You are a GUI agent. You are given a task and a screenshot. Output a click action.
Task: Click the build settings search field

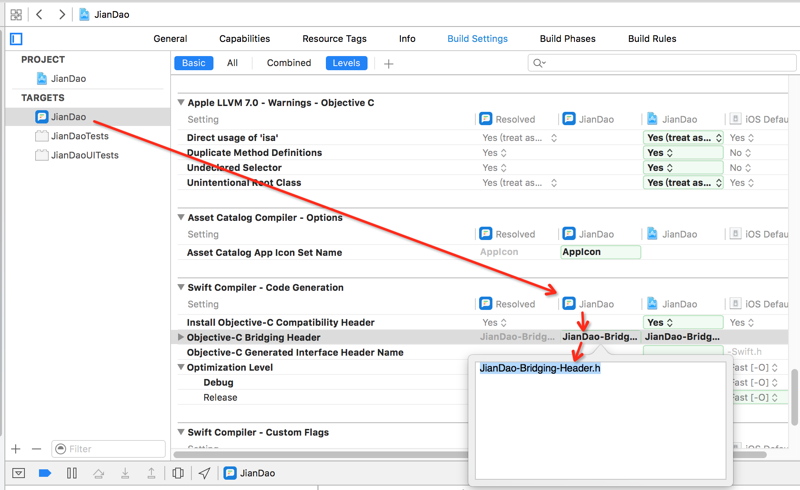pyautogui.click(x=662, y=63)
